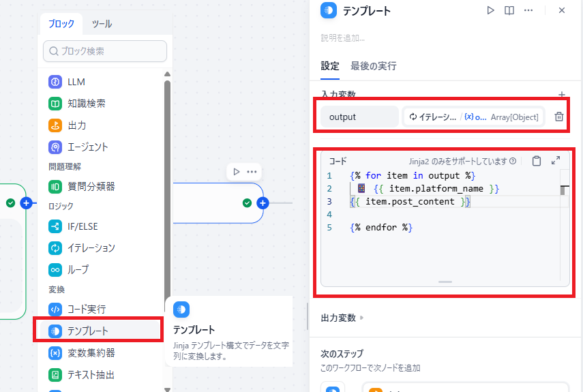Choose the 知識検索 block icon
Viewport: 583px width, 392px height.
click(x=55, y=104)
